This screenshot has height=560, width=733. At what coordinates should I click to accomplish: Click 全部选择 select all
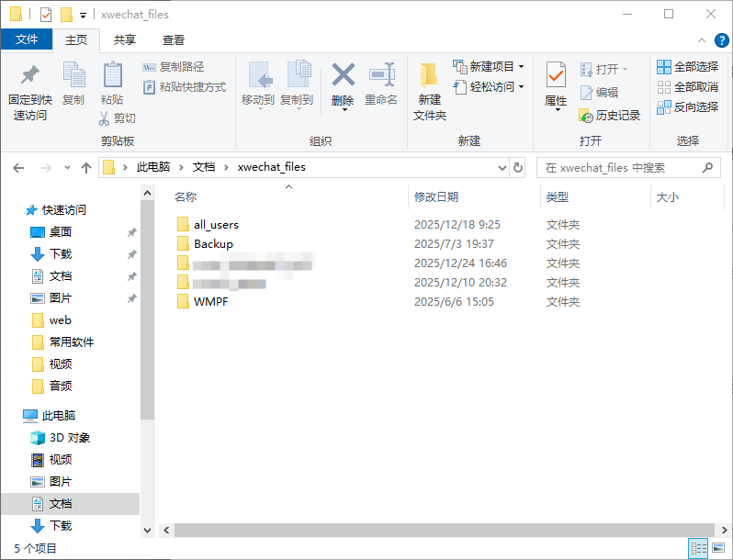[687, 67]
